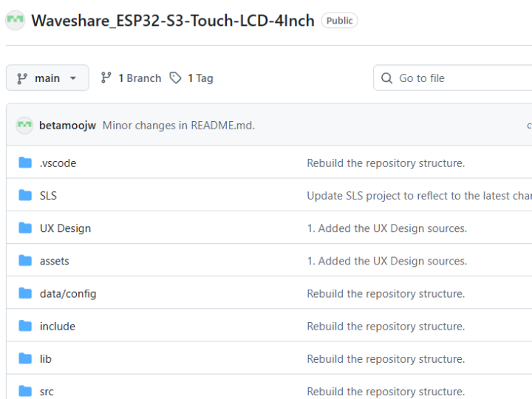The height and width of the screenshot is (399, 532).
Task: Open the main branch selector dropdown
Action: tap(47, 78)
